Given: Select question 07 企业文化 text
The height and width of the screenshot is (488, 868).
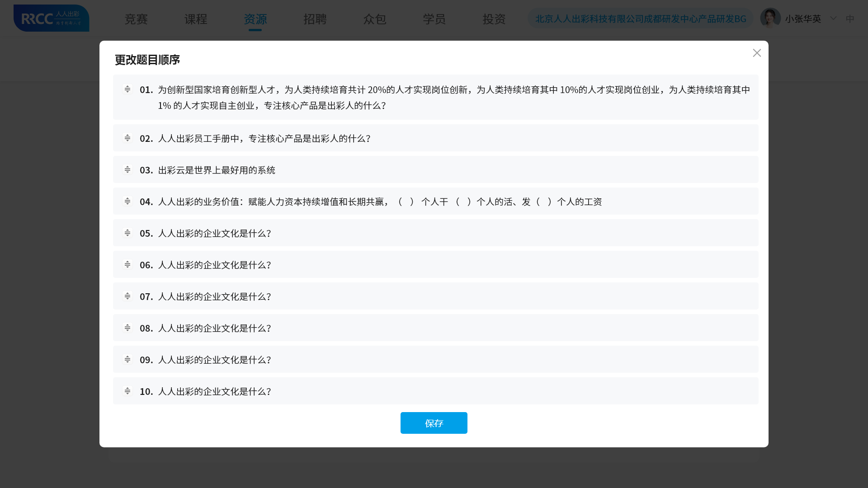Looking at the screenshot, I should click(x=214, y=296).
